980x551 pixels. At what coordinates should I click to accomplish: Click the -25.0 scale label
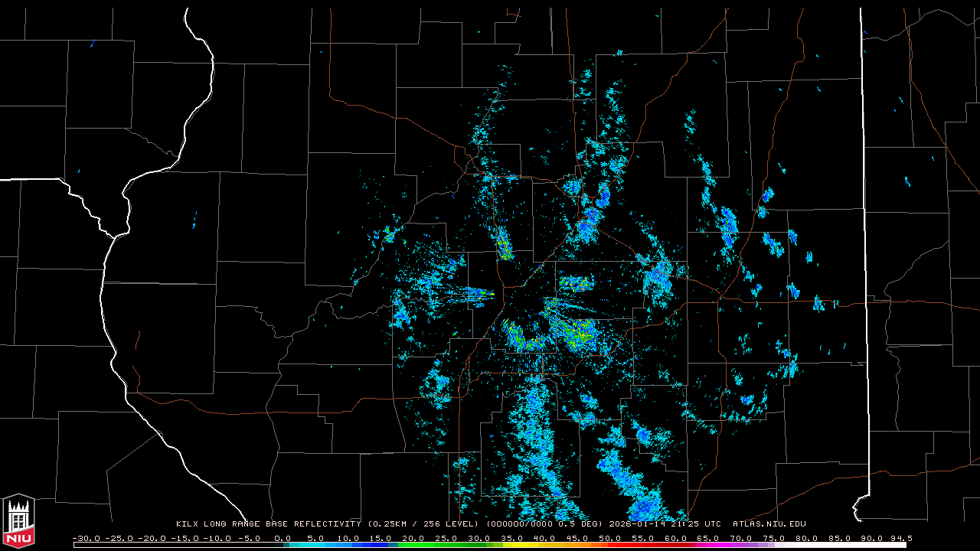[x=121, y=538]
